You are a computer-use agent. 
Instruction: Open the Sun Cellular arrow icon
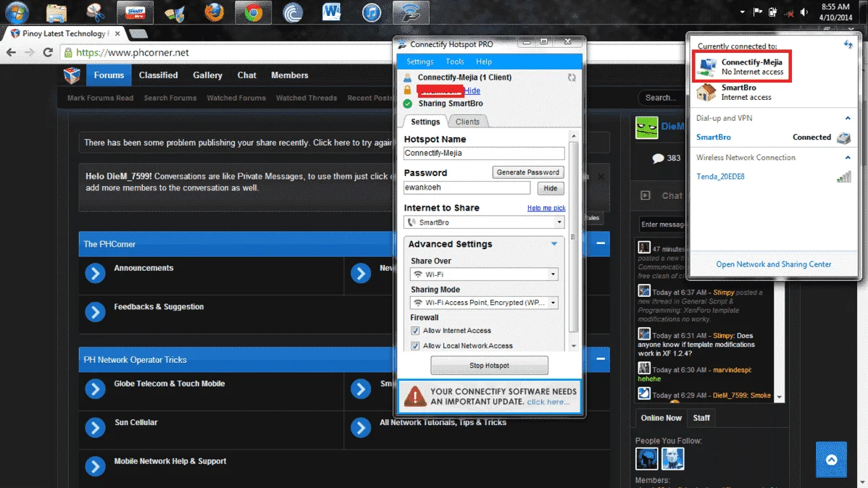click(x=95, y=428)
